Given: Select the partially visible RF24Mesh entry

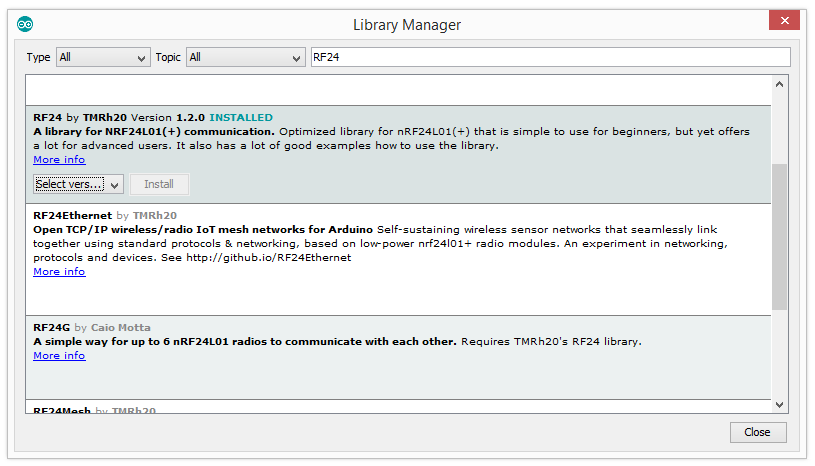Looking at the screenshot, I should click(398, 409).
